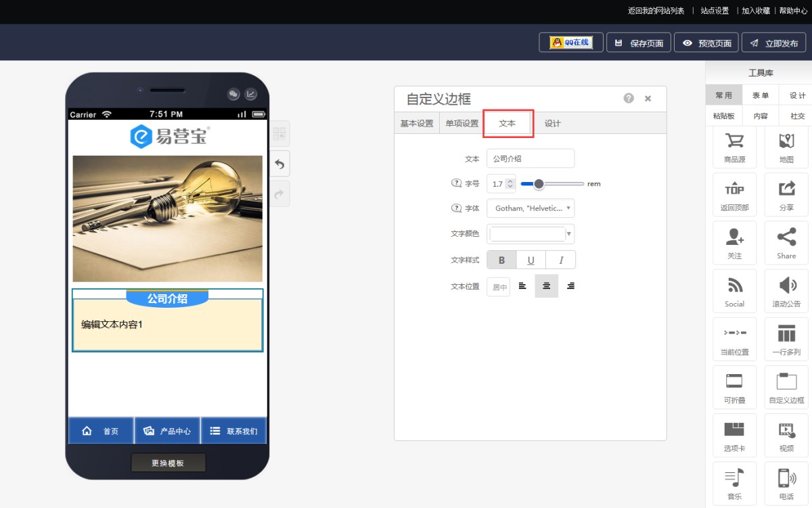Tap 首页 in phone bottom navigation

pyautogui.click(x=100, y=431)
